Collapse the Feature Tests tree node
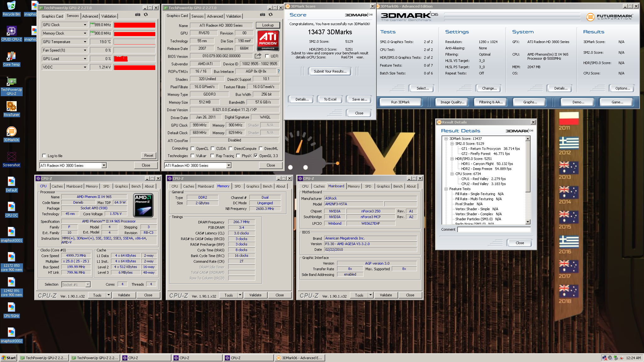 446,189
